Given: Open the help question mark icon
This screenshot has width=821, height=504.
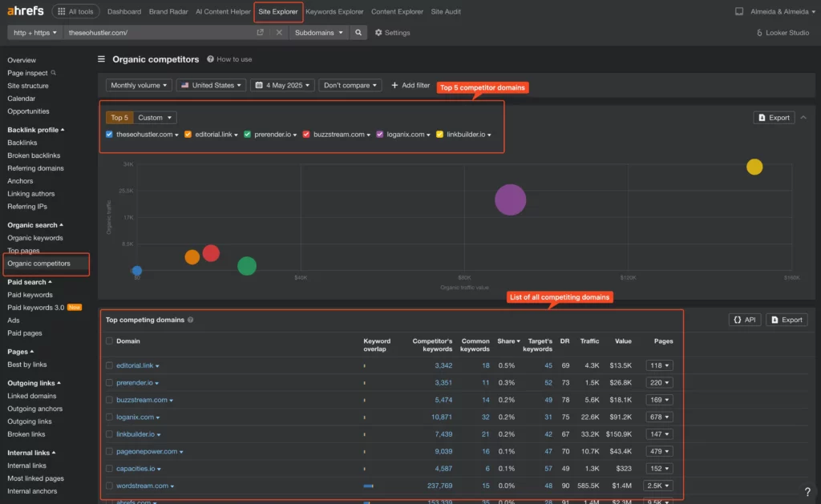Looking at the screenshot, I should click(807, 492).
